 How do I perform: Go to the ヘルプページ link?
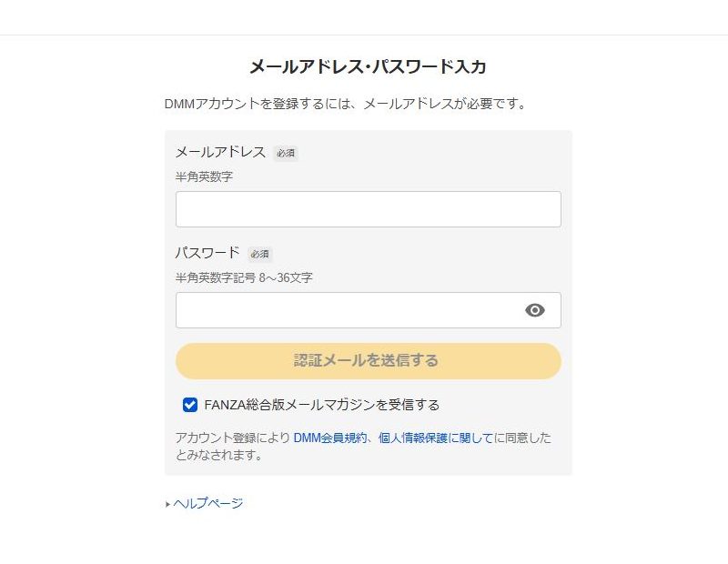208,503
